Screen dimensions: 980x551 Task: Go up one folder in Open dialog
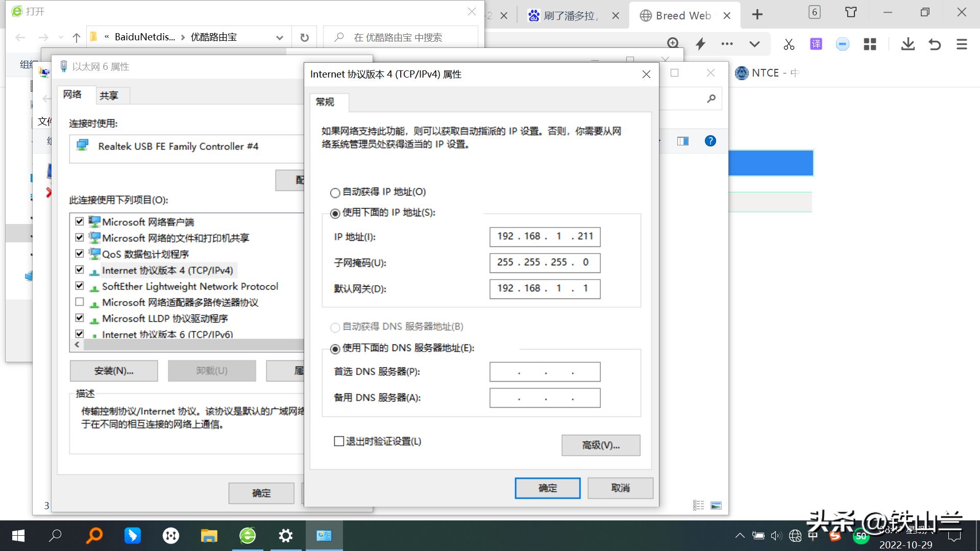[x=77, y=37]
